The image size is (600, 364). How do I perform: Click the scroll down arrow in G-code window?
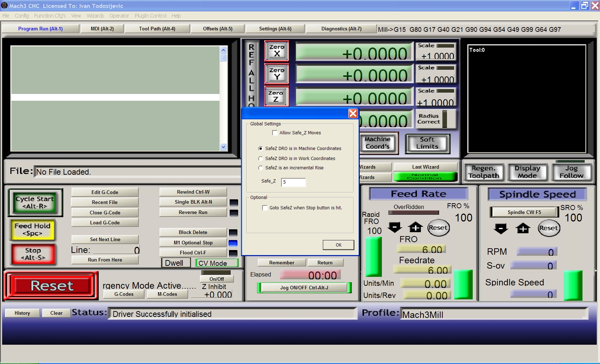click(x=223, y=147)
